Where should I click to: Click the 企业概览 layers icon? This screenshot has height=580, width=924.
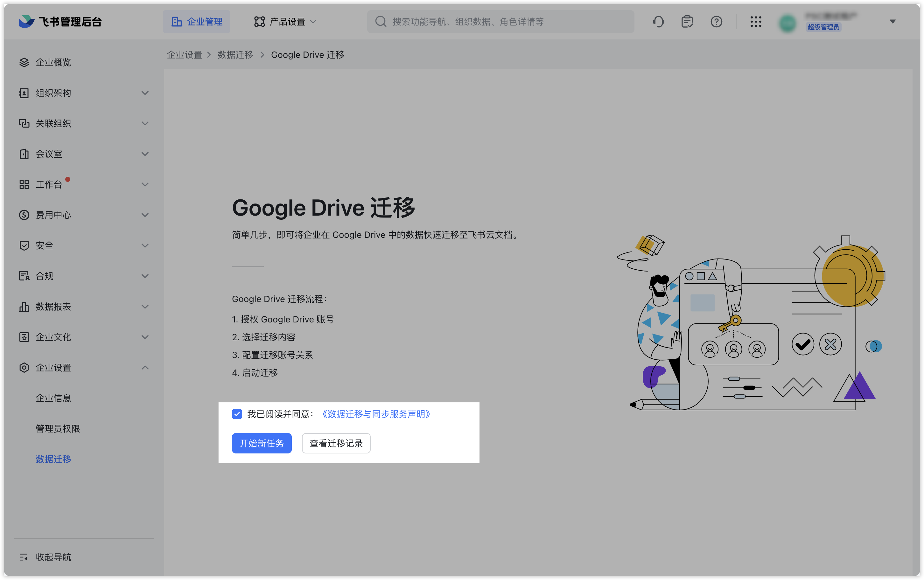click(x=24, y=62)
